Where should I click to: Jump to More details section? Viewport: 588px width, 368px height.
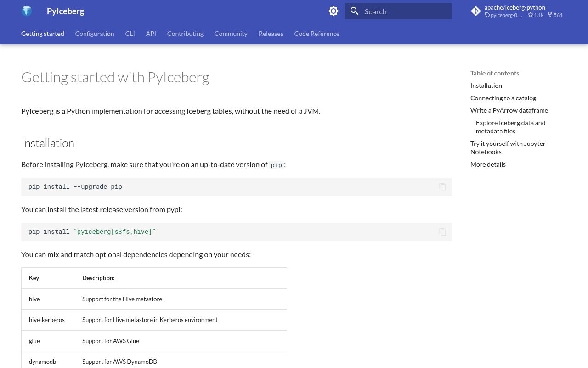point(488,164)
